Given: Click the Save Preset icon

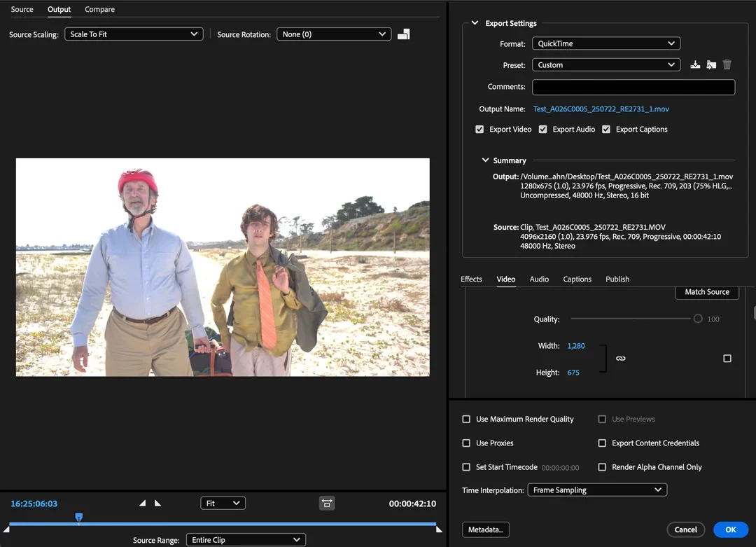Looking at the screenshot, I should 695,64.
